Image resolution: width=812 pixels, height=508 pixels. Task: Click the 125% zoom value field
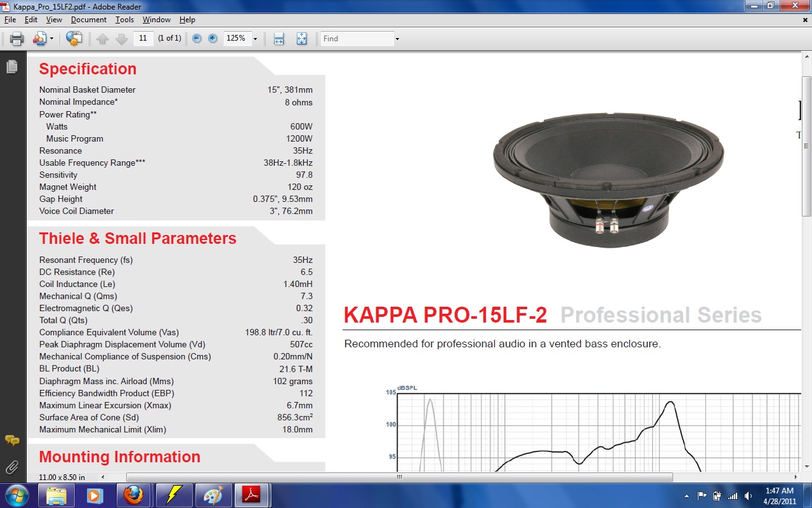click(x=237, y=38)
